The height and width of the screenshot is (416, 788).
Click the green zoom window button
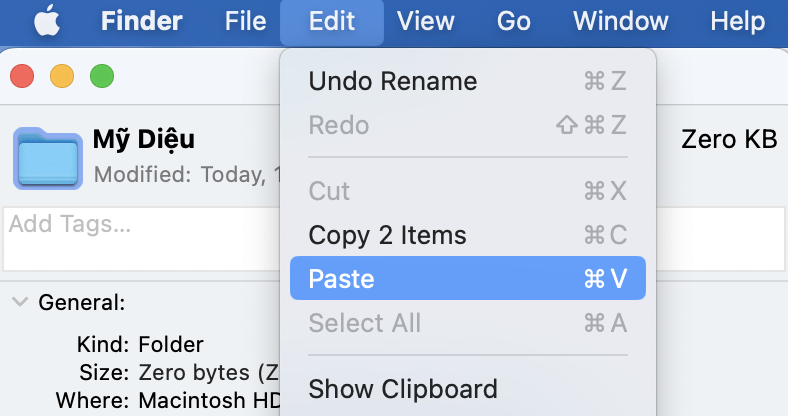coord(102,76)
